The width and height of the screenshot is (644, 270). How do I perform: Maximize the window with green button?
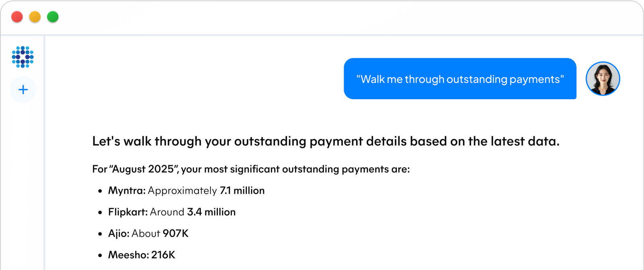(53, 17)
